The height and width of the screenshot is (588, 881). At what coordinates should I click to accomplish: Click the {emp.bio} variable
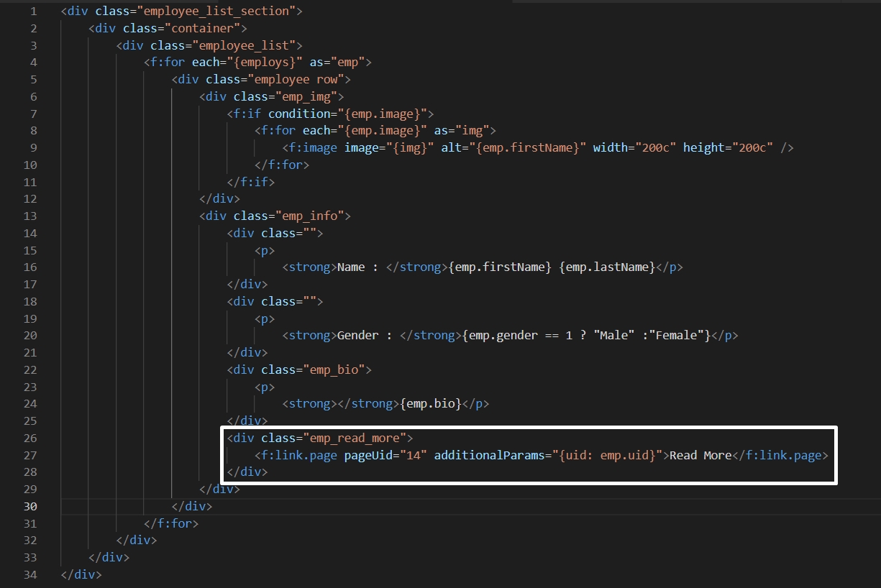(x=432, y=403)
